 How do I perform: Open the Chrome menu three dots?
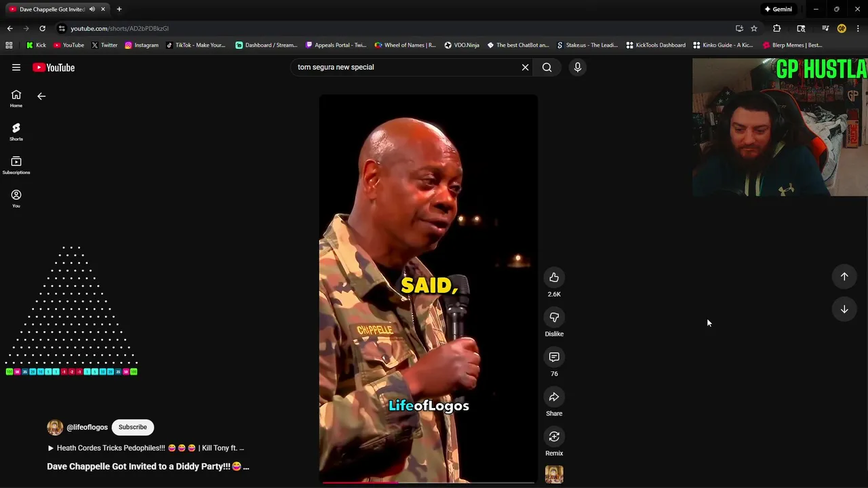pyautogui.click(x=858, y=28)
